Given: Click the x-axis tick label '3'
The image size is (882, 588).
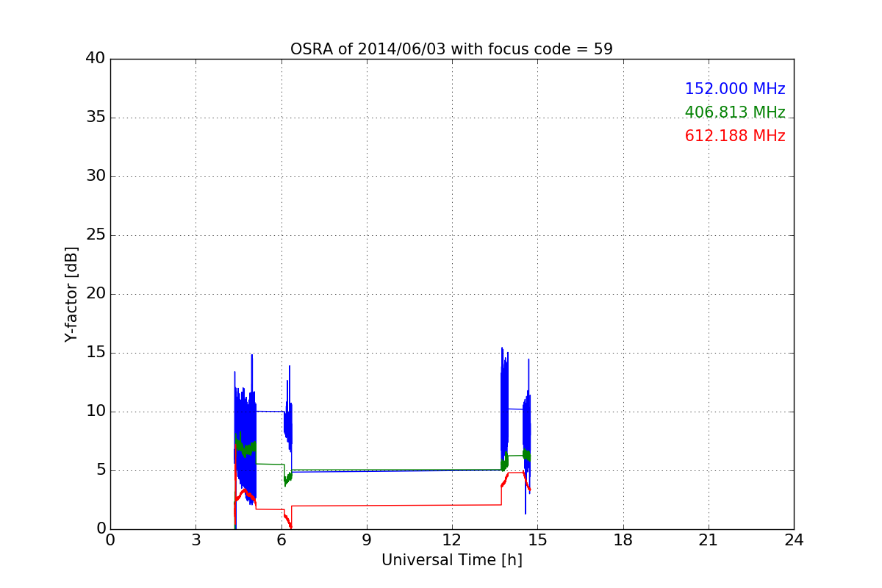Looking at the screenshot, I should [196, 540].
